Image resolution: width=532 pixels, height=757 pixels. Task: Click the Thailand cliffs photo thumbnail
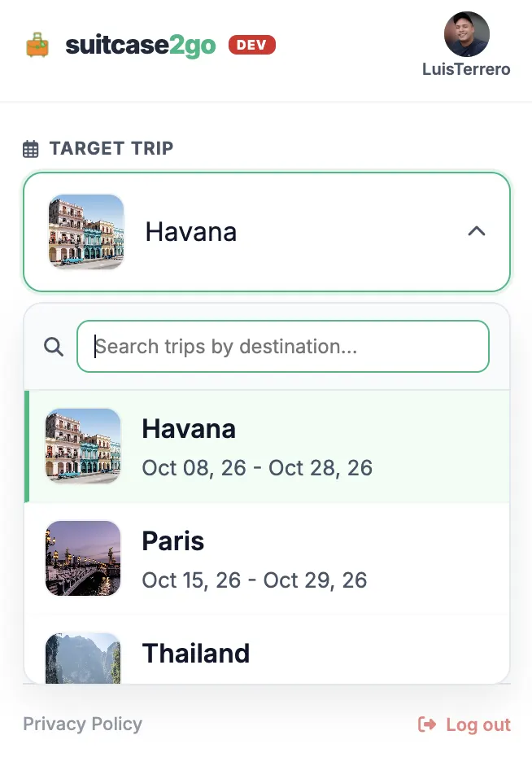[x=83, y=658]
